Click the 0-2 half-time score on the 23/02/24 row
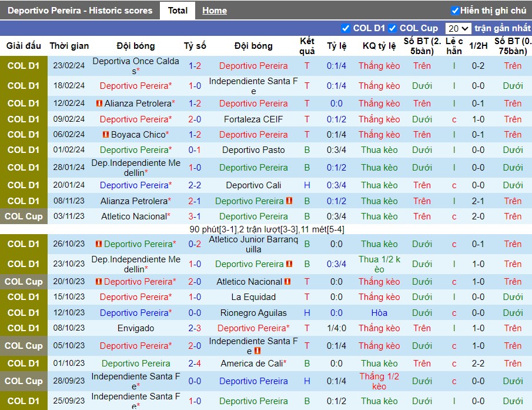 point(478,66)
